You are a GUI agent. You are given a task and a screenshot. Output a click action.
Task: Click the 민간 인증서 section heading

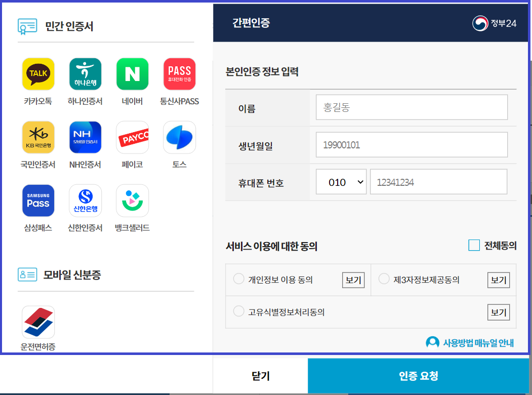click(69, 26)
